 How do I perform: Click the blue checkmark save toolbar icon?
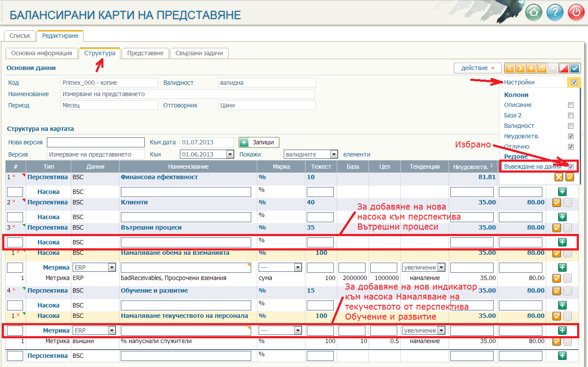575,68
